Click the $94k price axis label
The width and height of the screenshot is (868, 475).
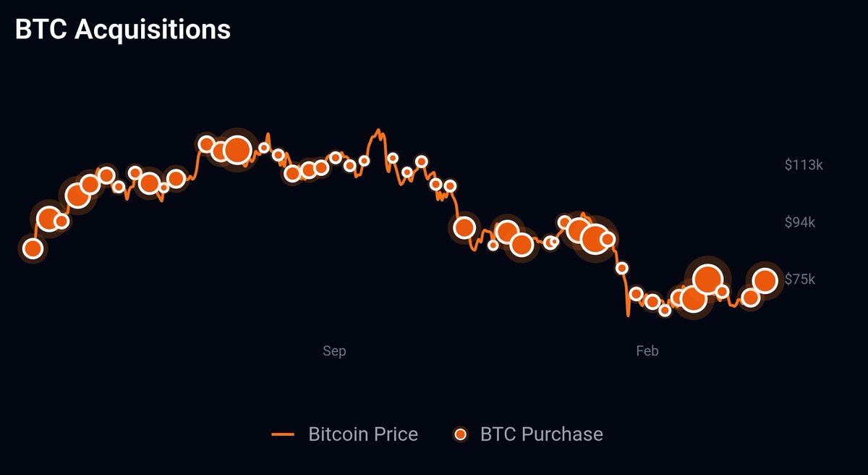click(x=800, y=222)
